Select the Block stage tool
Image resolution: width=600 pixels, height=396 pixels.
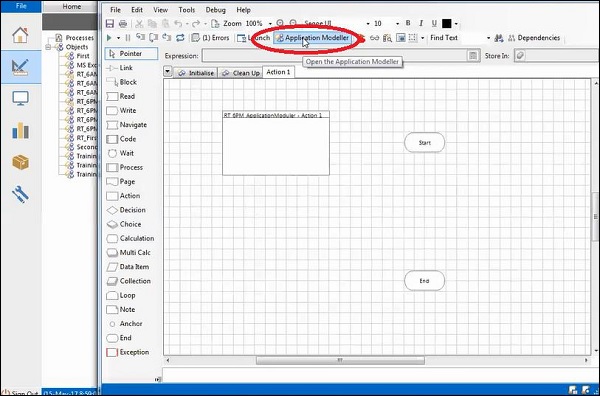point(122,82)
